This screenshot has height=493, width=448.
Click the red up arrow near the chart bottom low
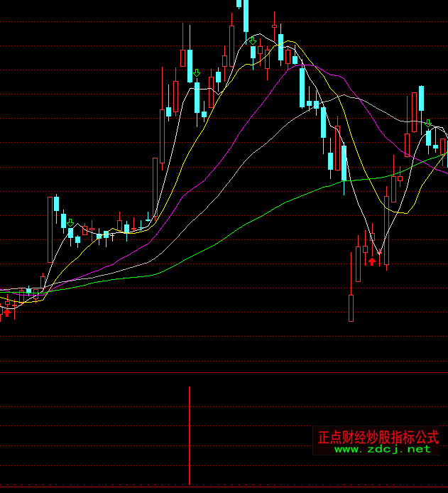372,261
